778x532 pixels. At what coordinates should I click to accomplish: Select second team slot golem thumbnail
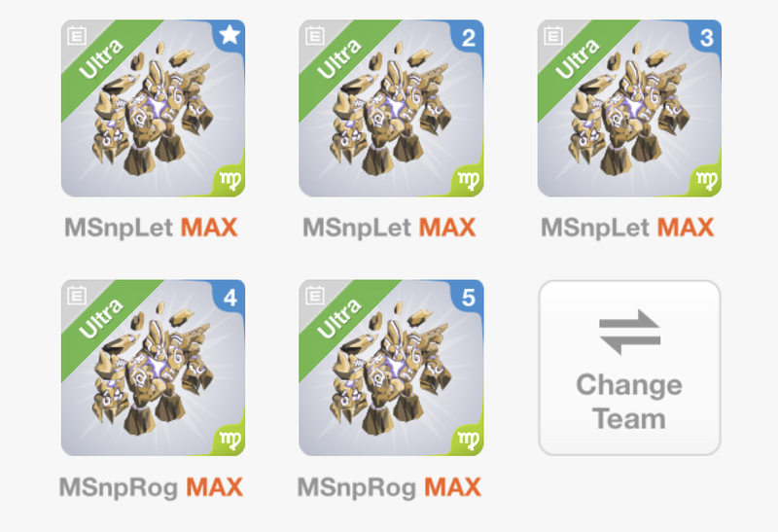pyautogui.click(x=391, y=108)
